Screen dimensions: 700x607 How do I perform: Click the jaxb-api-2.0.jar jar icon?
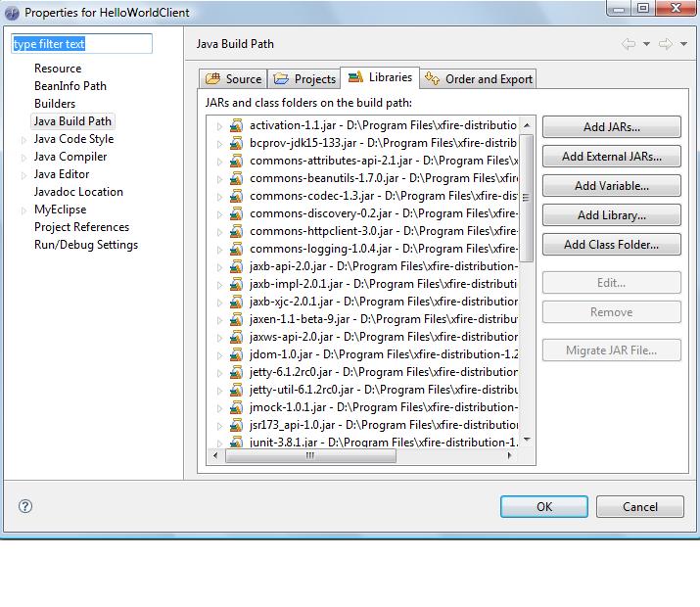pos(236,267)
